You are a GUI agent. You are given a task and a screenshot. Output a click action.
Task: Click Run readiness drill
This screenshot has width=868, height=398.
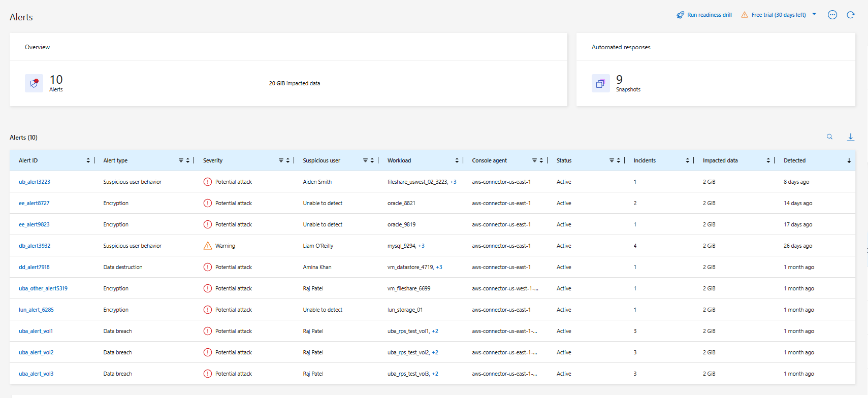(x=704, y=15)
